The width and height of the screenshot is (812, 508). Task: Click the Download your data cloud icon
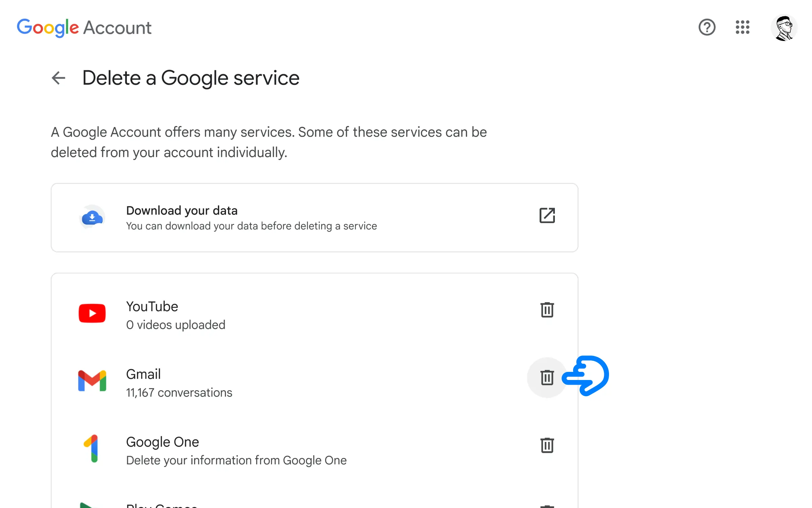click(92, 217)
